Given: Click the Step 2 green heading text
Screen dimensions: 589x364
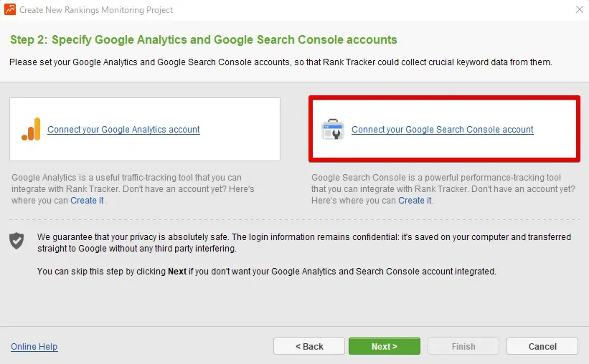Looking at the screenshot, I should 203,39.
